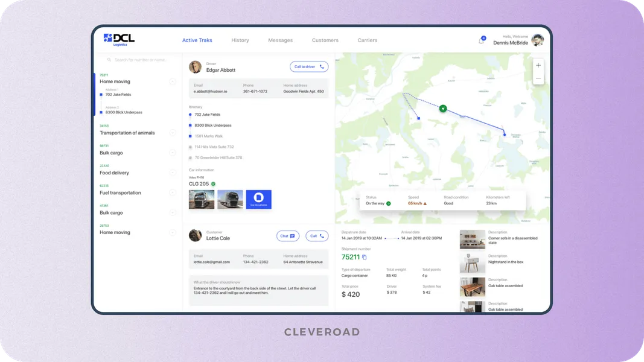Open the History tab
Image resolution: width=644 pixels, height=362 pixels.
(240, 40)
